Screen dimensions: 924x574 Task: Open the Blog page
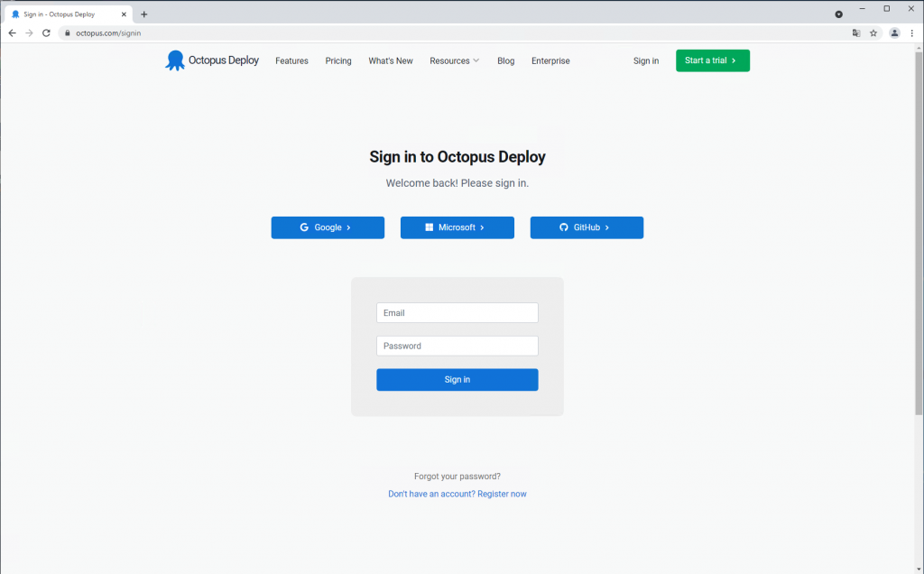(x=505, y=60)
